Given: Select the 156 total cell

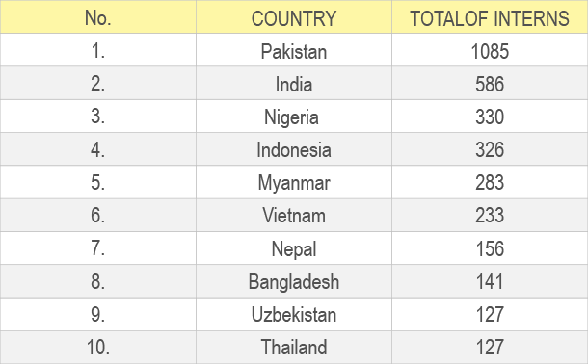Looking at the screenshot, I should pos(490,248).
